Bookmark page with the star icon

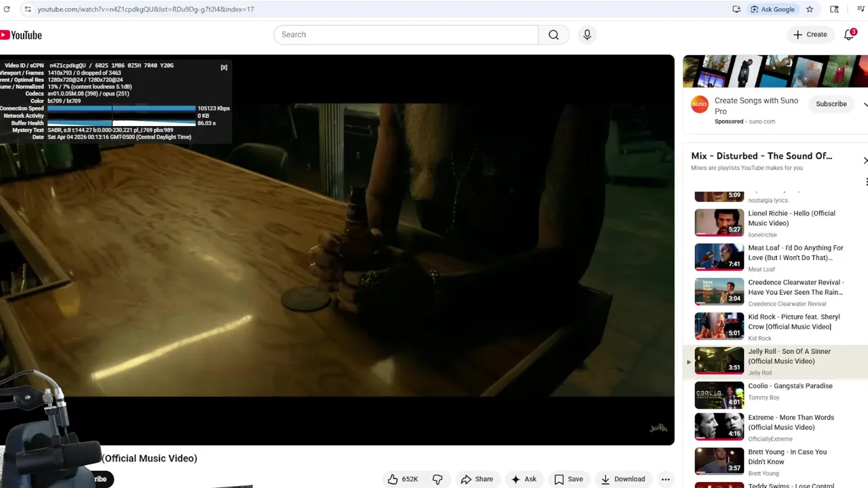810,9
